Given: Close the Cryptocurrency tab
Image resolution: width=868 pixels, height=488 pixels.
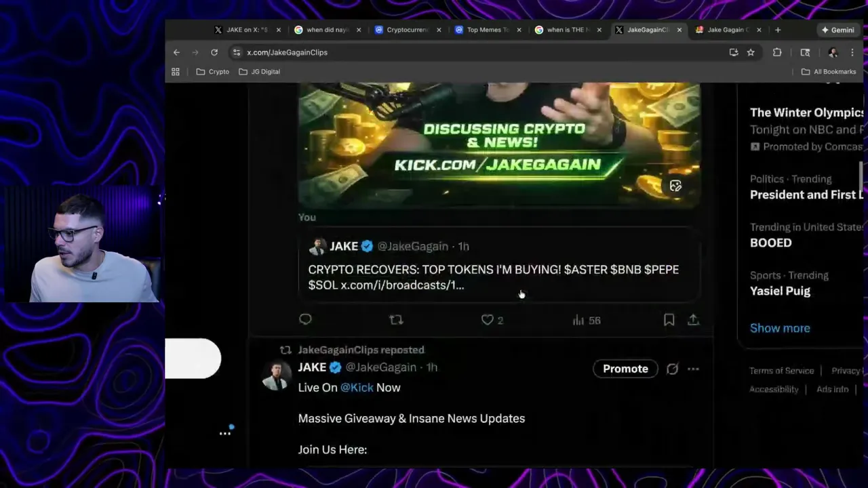Looking at the screenshot, I should 439,30.
